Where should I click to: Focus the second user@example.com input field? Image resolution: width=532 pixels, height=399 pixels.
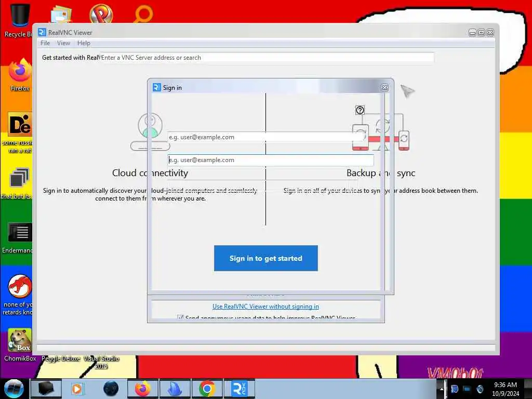coord(270,160)
